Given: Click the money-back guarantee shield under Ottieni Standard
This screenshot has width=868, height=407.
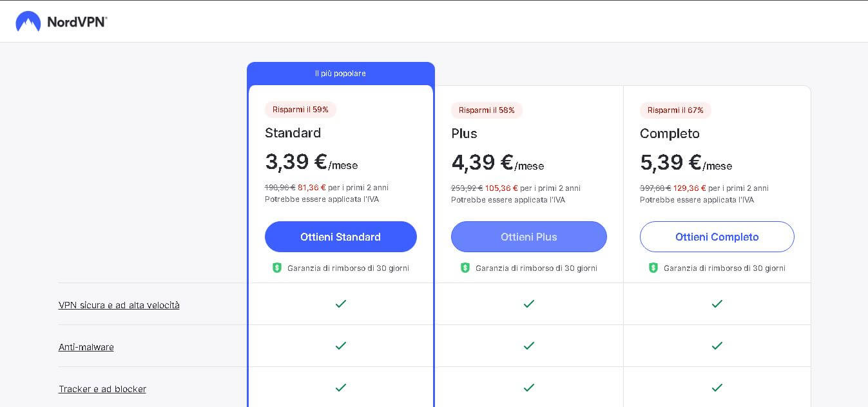Looking at the screenshot, I should tap(277, 268).
